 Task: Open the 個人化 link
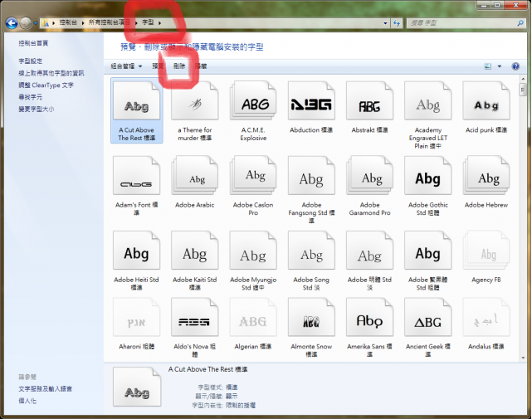[x=27, y=401]
